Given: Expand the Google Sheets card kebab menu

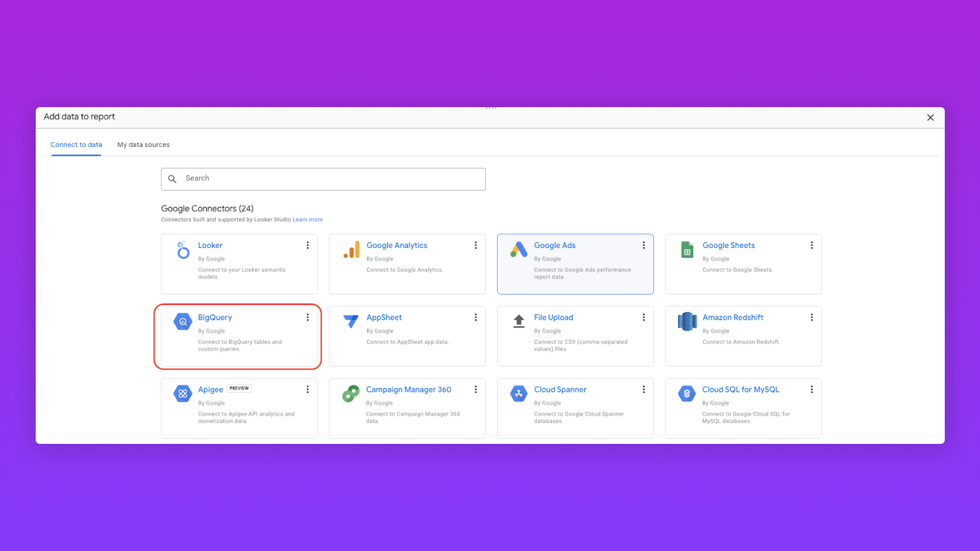Looking at the screenshot, I should pos(812,245).
